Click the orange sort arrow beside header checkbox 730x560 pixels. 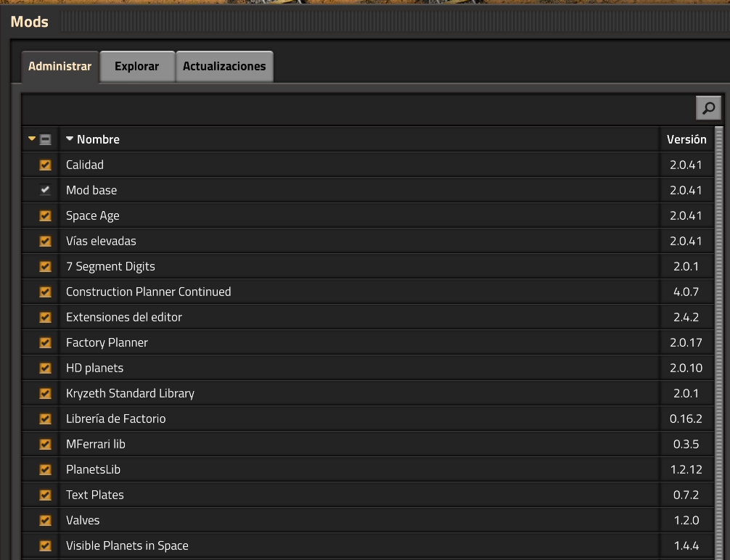pos(32,139)
